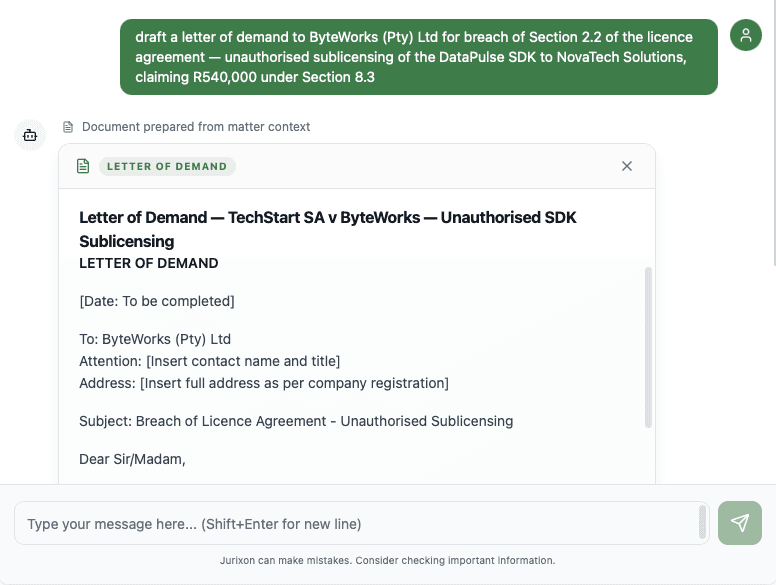Click into the message input field
776x585 pixels.
tap(355, 523)
